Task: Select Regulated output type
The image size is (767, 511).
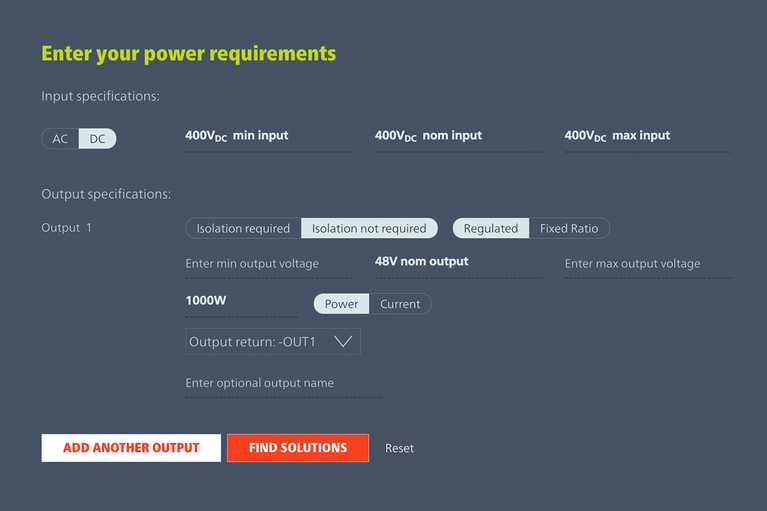Action: tap(491, 229)
